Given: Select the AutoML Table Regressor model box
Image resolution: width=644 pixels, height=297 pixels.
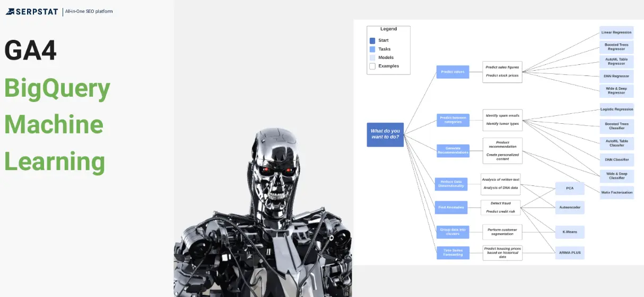Looking at the screenshot, I should 616,61.
